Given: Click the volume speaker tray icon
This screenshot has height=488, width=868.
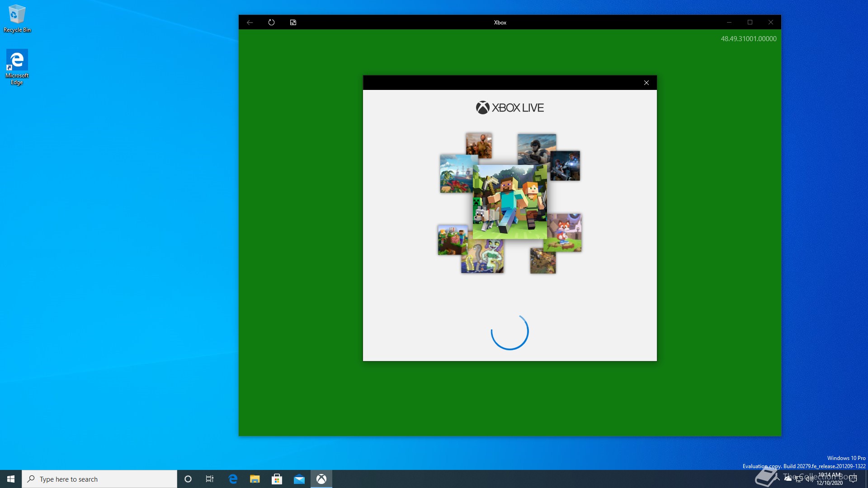Looking at the screenshot, I should pyautogui.click(x=809, y=479).
